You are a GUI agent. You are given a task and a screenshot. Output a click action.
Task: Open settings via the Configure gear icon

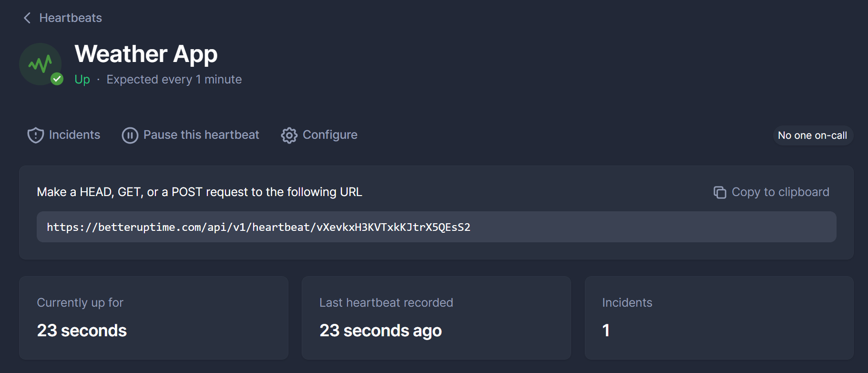289,135
